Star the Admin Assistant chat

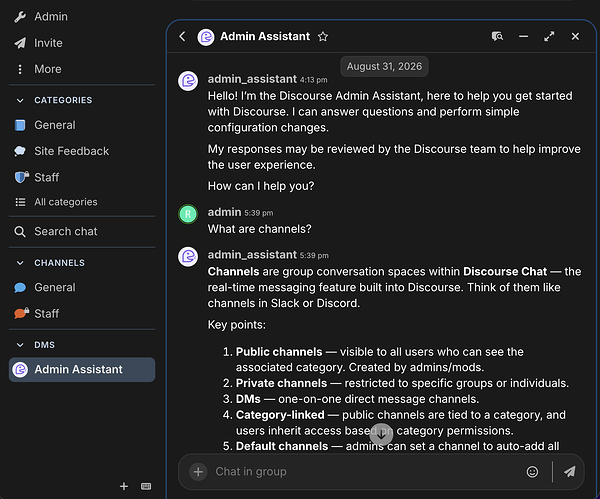323,37
